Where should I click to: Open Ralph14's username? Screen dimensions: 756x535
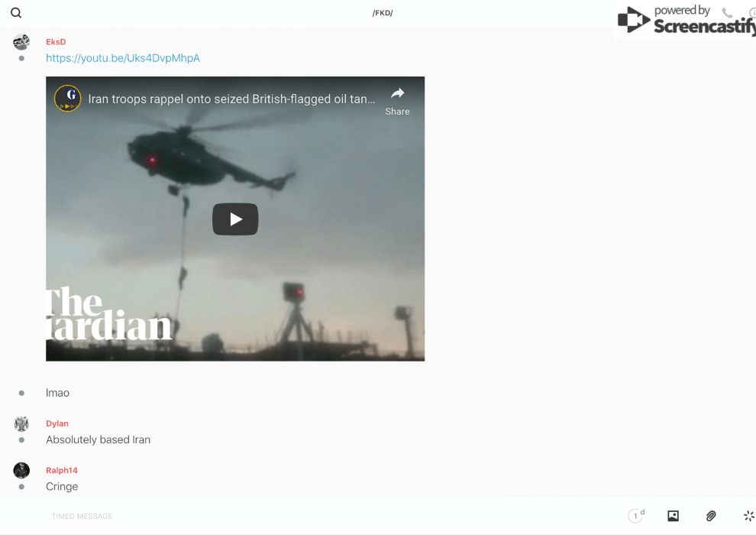62,470
